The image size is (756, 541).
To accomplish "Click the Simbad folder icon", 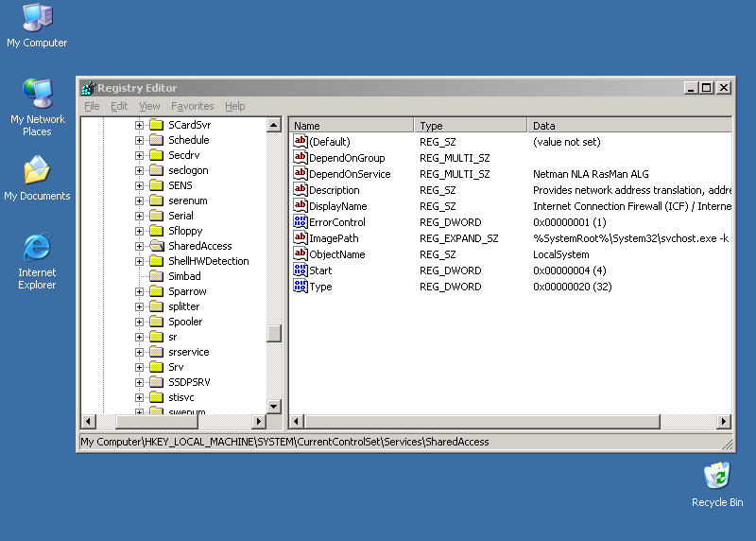I will point(156,276).
